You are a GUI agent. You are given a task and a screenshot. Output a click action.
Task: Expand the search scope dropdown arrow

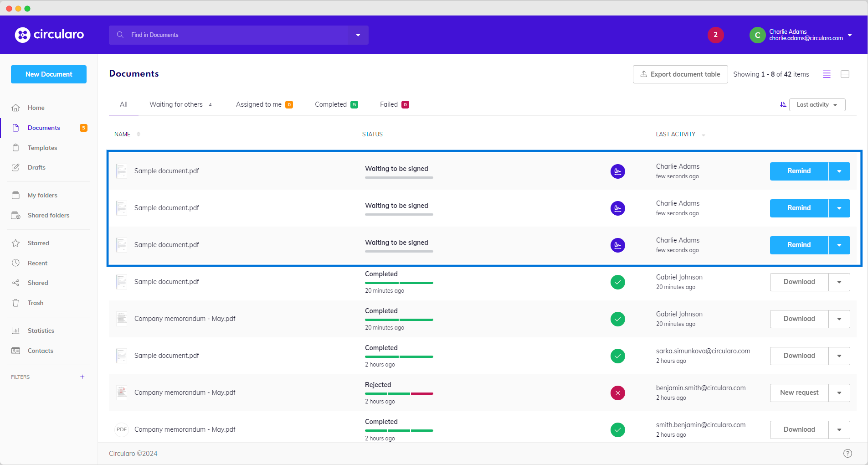[x=358, y=35]
